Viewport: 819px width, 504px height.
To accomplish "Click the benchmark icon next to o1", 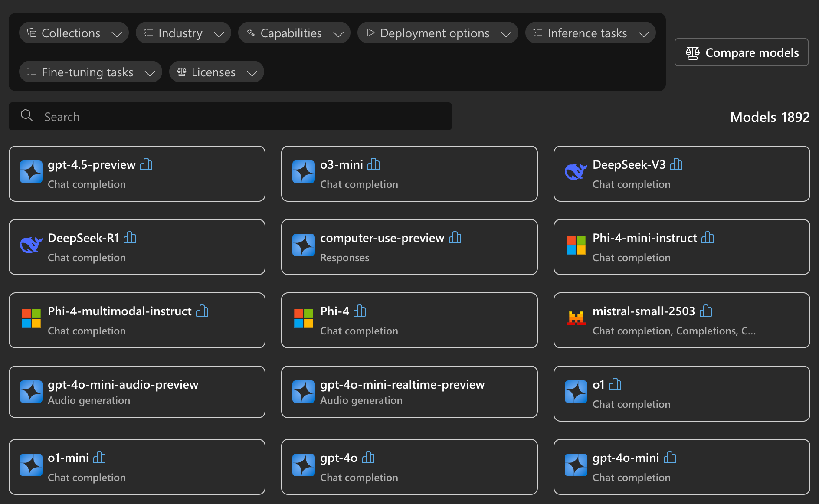I will (615, 384).
